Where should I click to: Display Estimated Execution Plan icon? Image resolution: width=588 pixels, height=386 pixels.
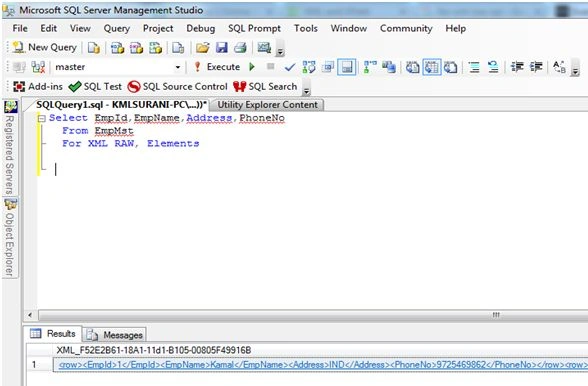[x=309, y=67]
